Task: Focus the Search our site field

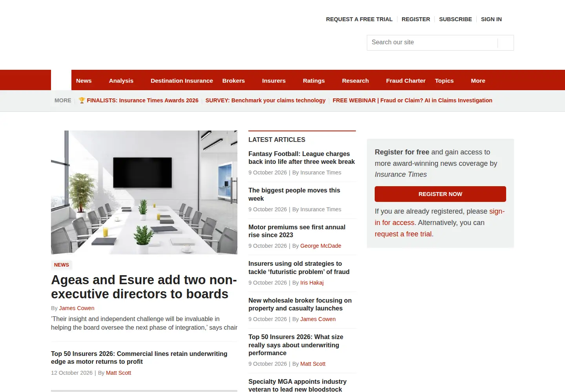Action: click(x=440, y=43)
